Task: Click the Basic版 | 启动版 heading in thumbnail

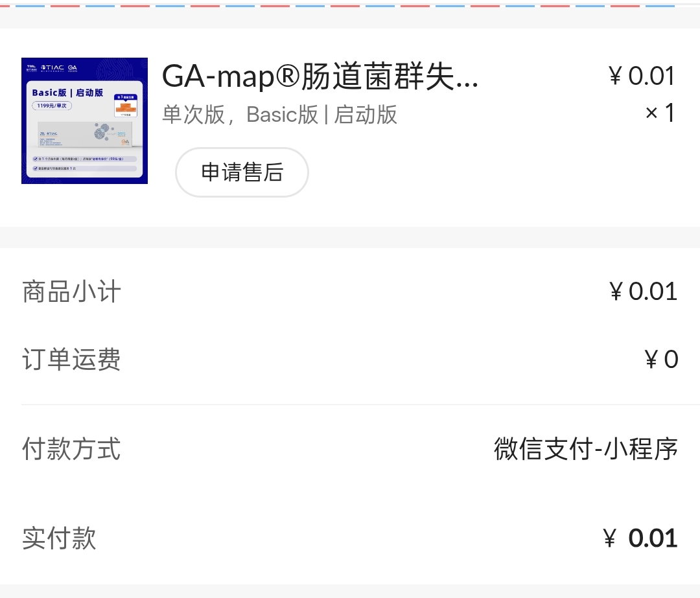Action: tap(67, 93)
